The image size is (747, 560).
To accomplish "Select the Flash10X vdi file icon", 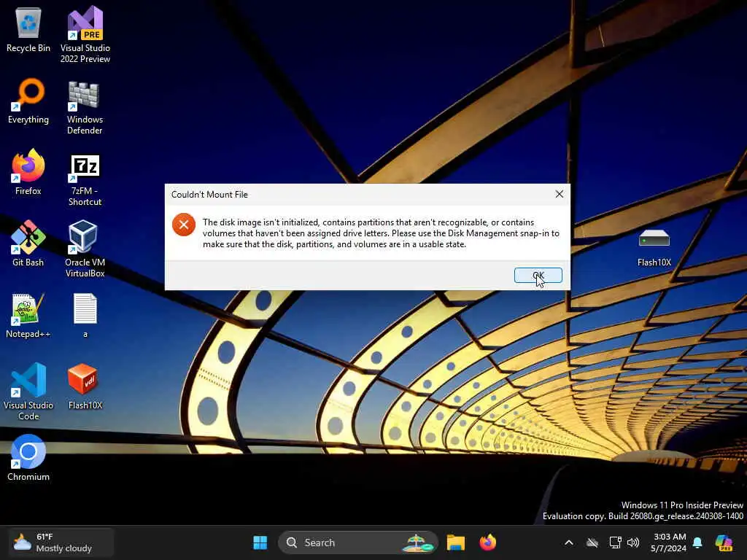I will click(x=85, y=386).
